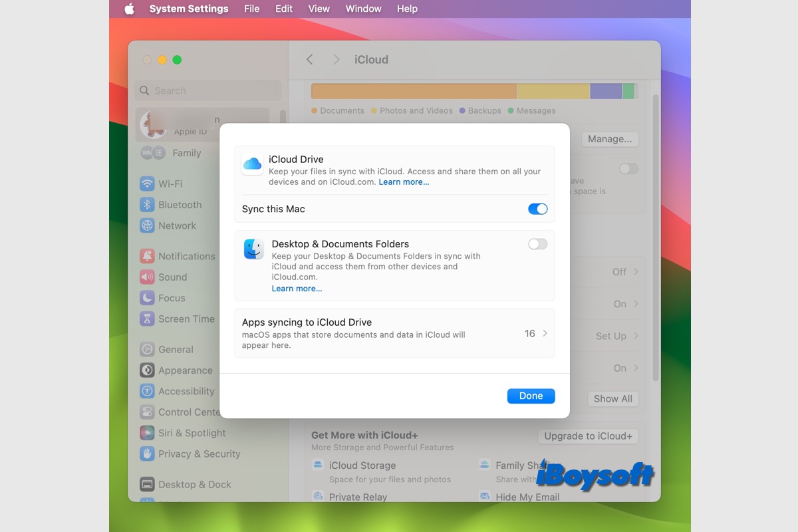Click the Family Sharing icon
The width and height of the screenshot is (798, 532).
point(485,465)
